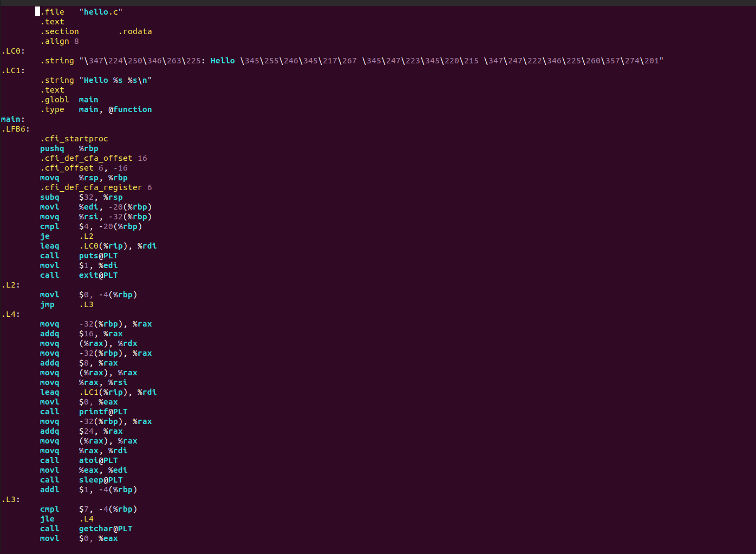Click the @function type annotation
Screen dimensions: 756x554
(x=130, y=109)
